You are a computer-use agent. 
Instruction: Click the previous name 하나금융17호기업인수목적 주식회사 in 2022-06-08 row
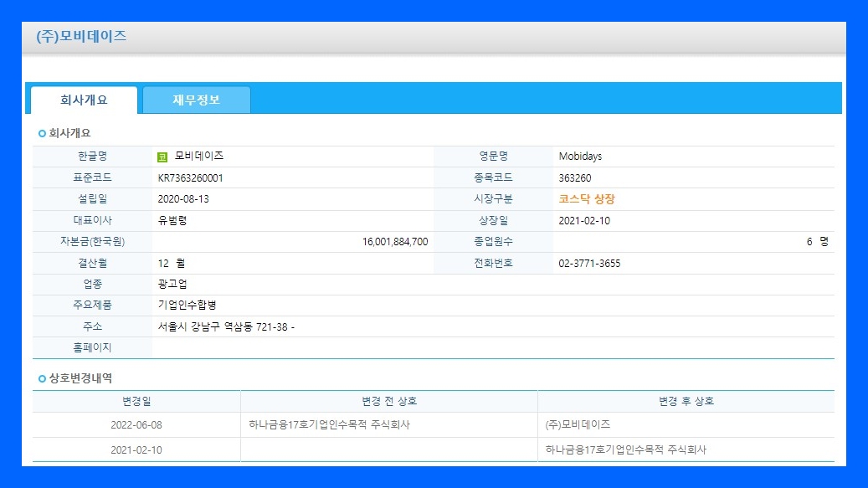330,425
